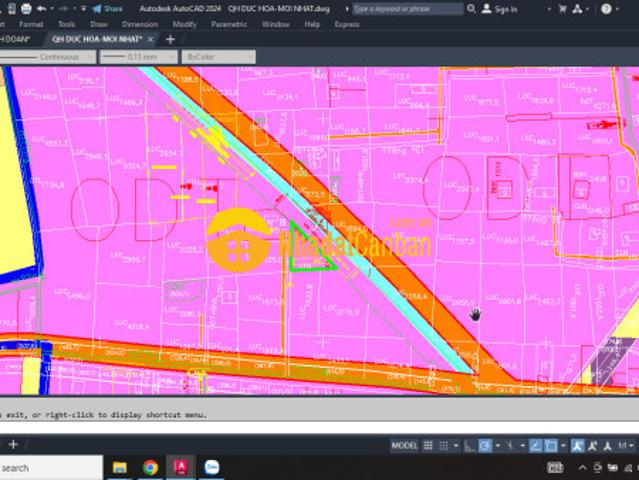Open the Modify menu
Screen dimensions: 639x480
point(184,23)
